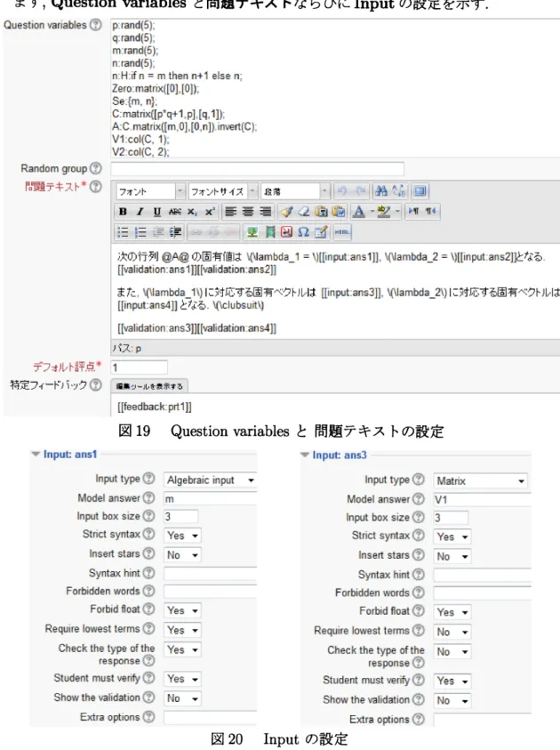Align text right in editor
The height and width of the screenshot is (750, 560).
[x=265, y=212]
